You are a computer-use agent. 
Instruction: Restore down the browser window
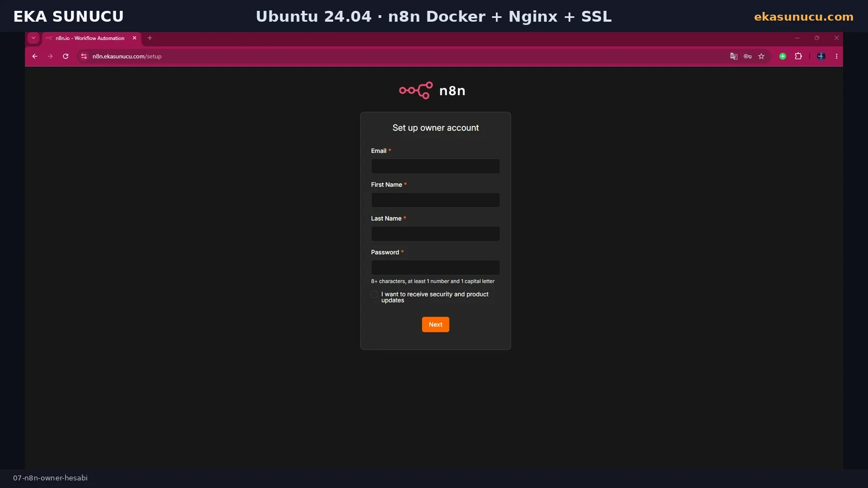pyautogui.click(x=816, y=38)
